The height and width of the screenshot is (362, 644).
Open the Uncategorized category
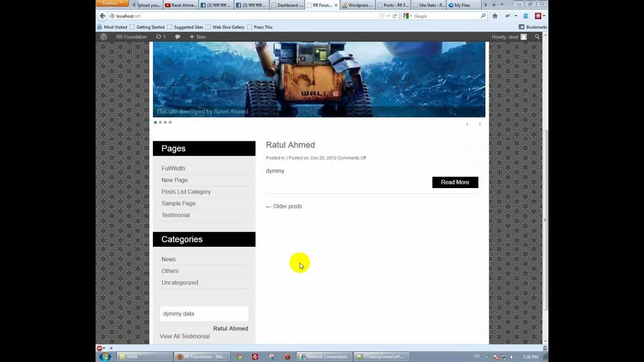[x=180, y=283]
